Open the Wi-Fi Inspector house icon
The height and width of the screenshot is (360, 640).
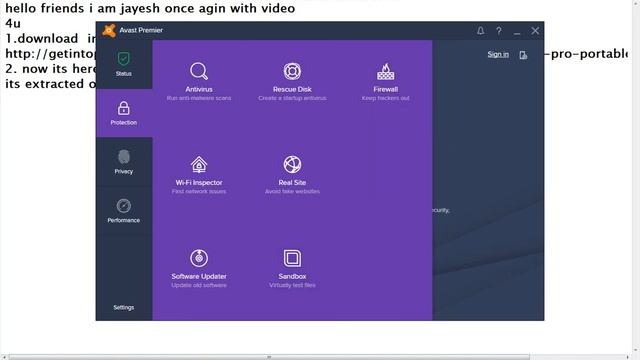pos(199,164)
